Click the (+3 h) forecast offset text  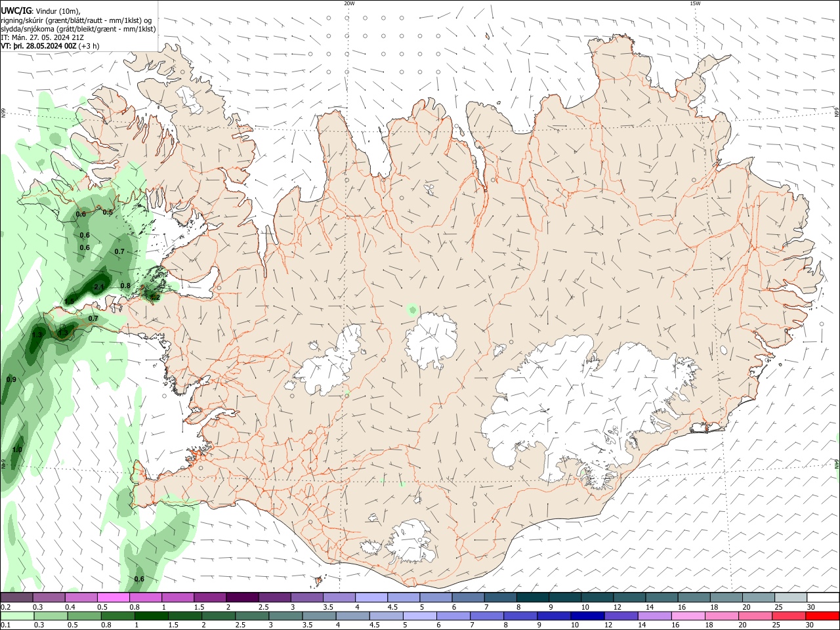click(89, 46)
